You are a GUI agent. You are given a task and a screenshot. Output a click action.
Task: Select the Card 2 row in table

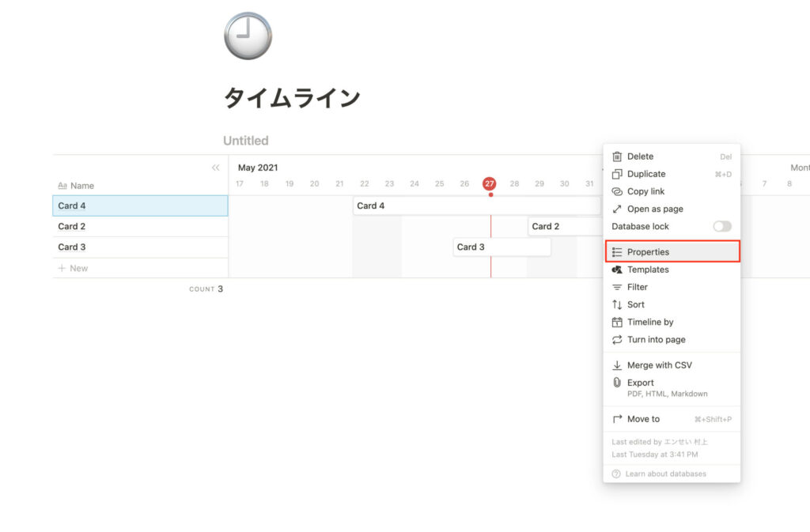(141, 227)
